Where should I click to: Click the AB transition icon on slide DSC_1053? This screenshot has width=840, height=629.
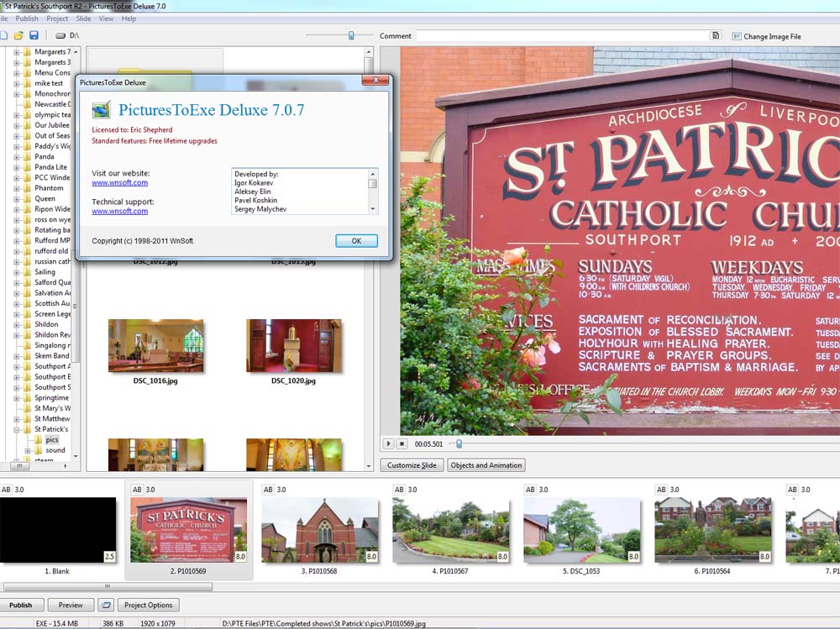pyautogui.click(x=530, y=490)
